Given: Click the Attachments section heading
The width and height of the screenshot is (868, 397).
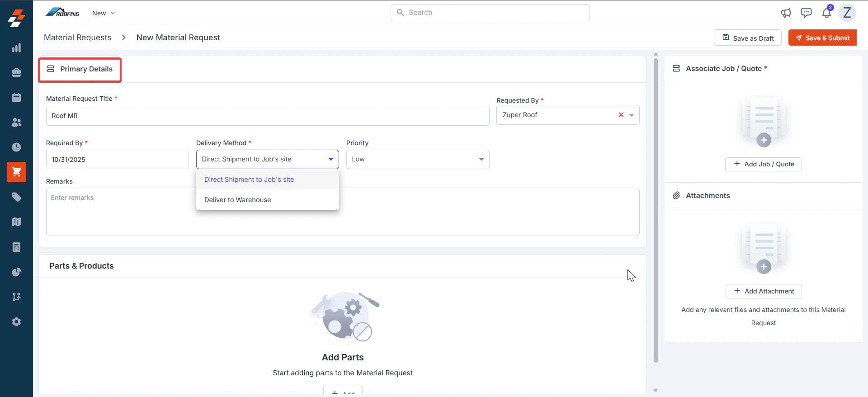Looking at the screenshot, I should [708, 196].
